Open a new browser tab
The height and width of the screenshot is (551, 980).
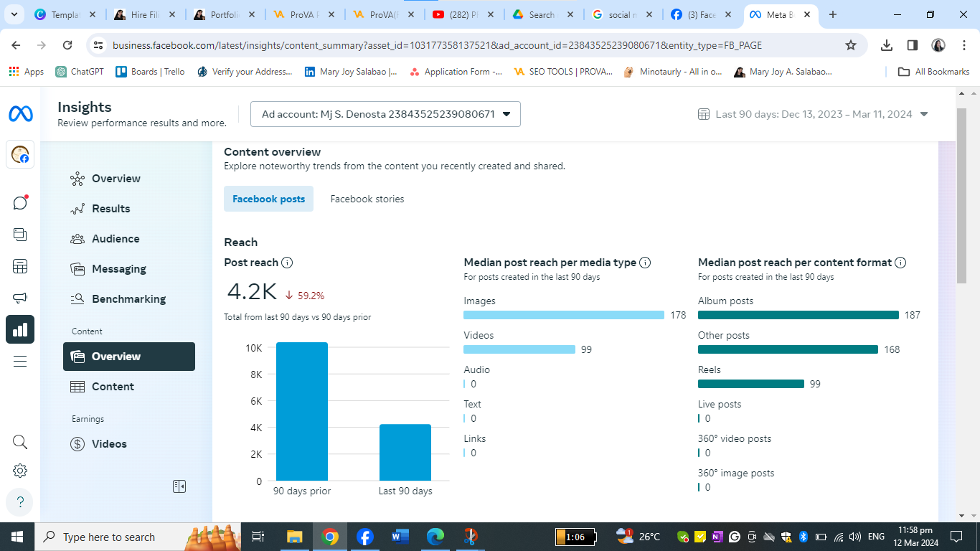click(x=832, y=14)
